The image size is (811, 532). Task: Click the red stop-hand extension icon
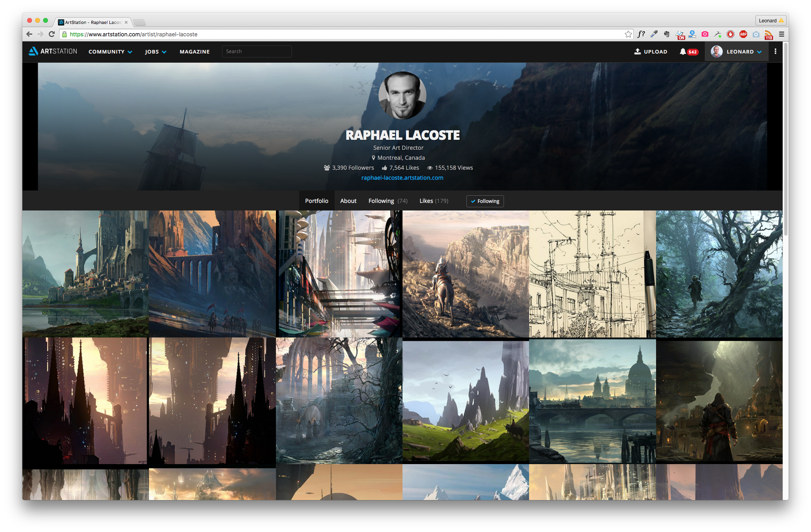(730, 34)
